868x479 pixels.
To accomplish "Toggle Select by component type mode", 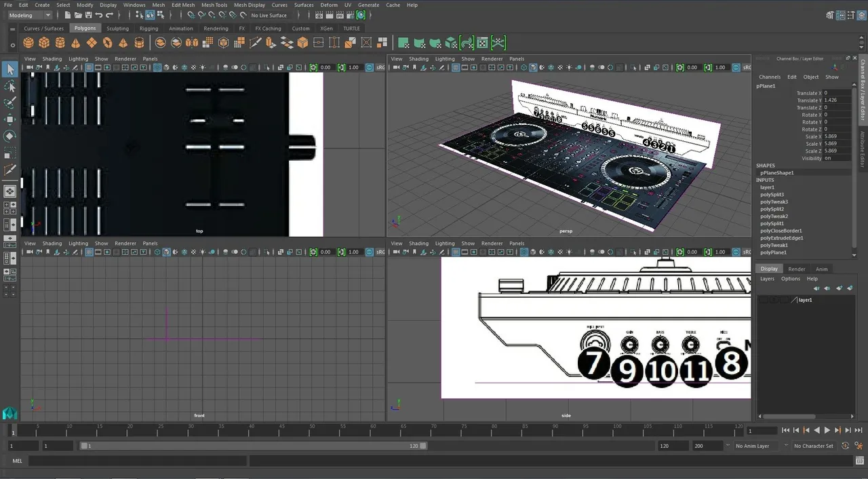I will tap(159, 15).
